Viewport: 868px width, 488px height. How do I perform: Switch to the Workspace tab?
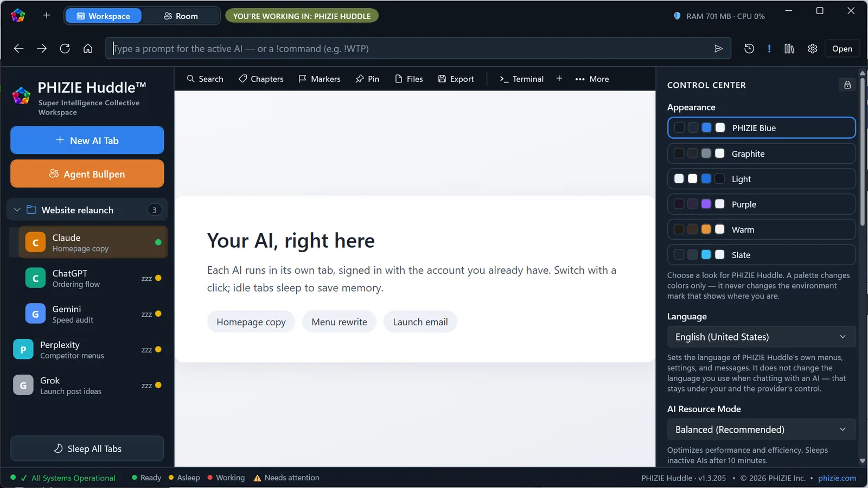click(x=104, y=16)
